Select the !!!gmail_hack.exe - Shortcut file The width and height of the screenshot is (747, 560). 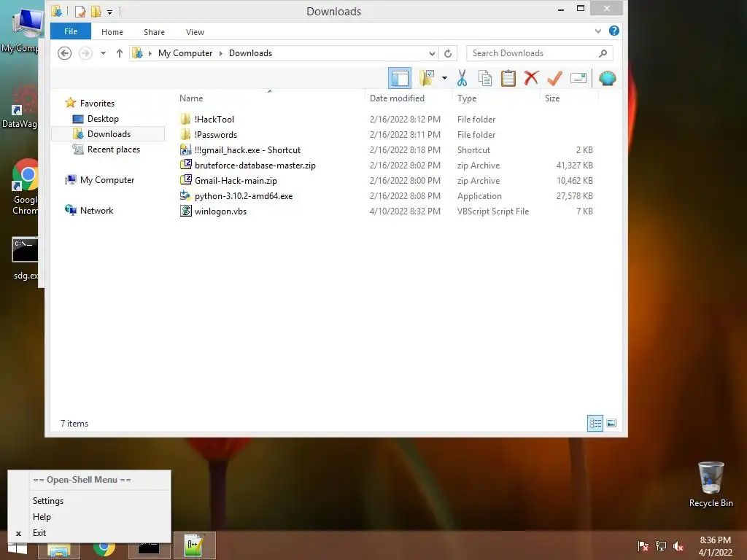[x=247, y=150]
